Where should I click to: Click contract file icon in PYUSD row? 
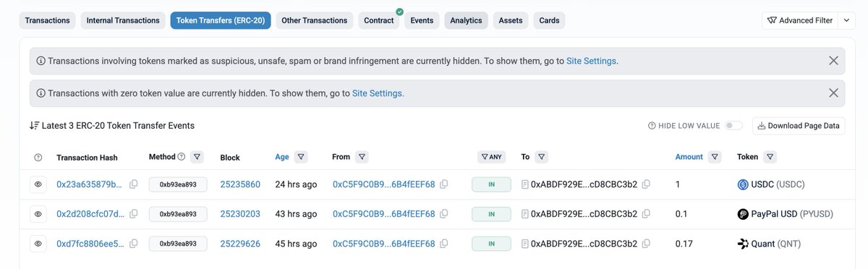(x=525, y=214)
